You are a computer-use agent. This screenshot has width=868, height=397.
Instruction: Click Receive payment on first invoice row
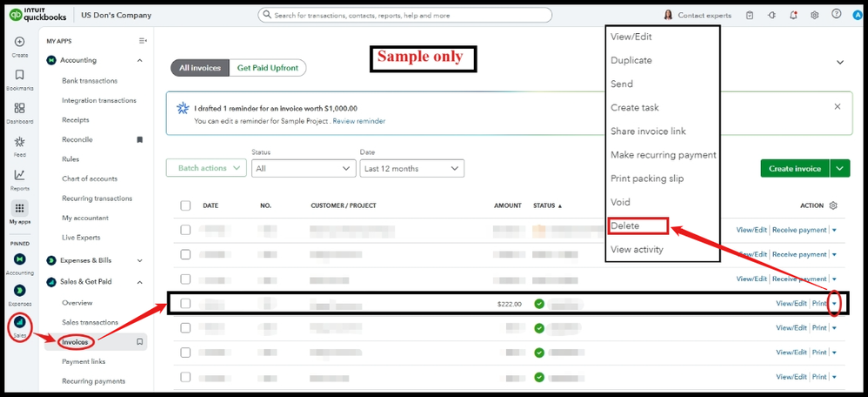799,230
